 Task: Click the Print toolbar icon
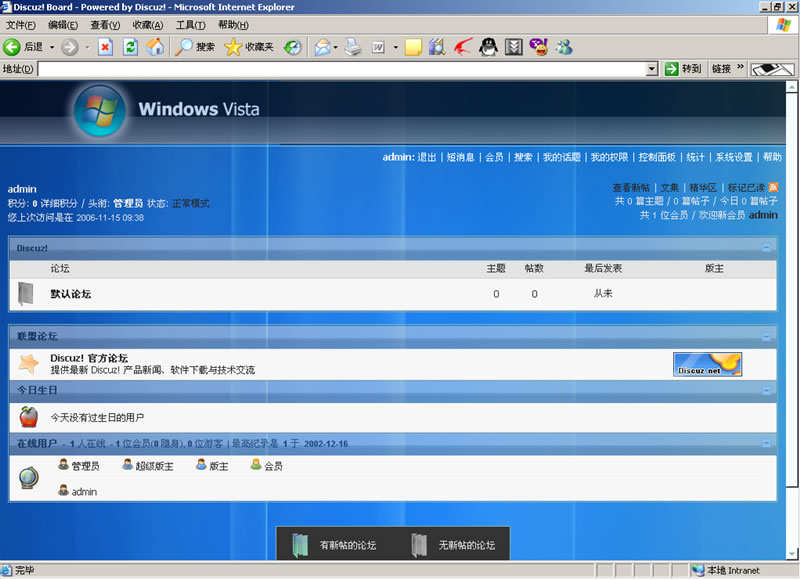(x=353, y=47)
